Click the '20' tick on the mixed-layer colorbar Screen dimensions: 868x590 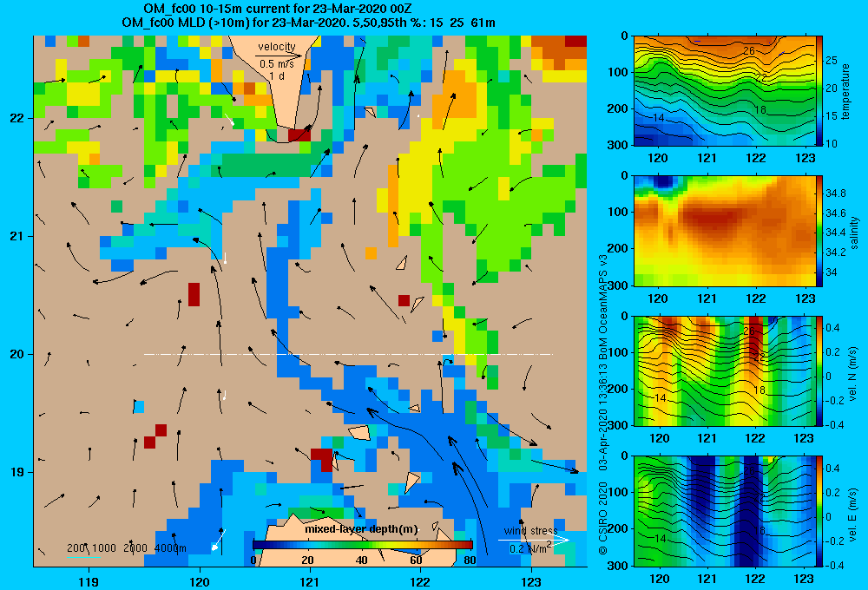click(x=307, y=560)
